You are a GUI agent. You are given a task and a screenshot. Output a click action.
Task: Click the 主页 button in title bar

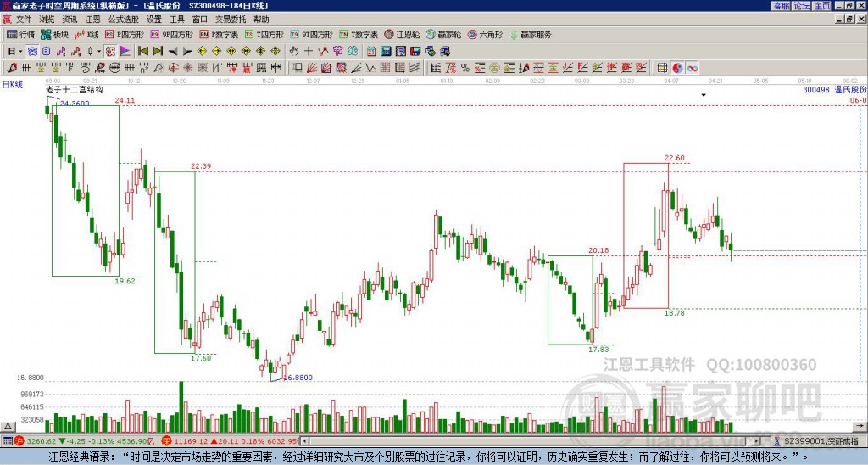(x=822, y=6)
